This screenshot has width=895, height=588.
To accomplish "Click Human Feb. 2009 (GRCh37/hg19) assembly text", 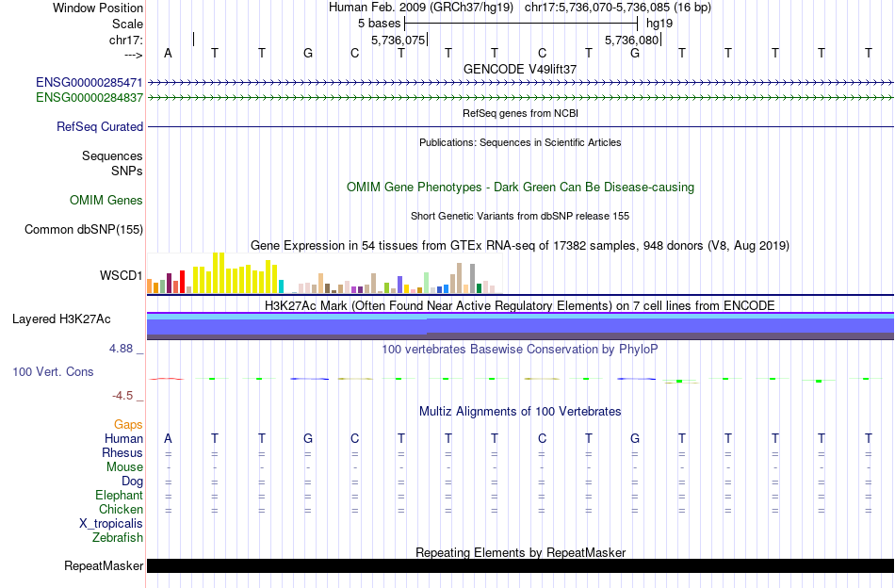I will [421, 8].
